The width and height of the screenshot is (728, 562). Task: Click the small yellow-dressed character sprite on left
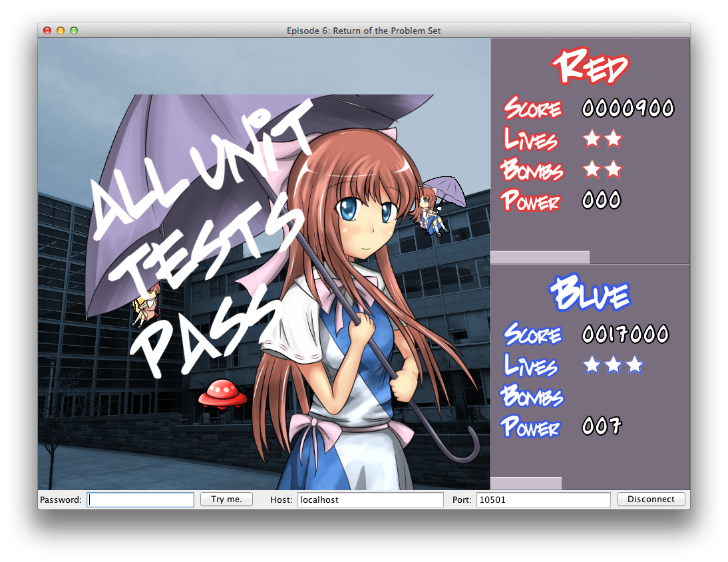(x=146, y=305)
